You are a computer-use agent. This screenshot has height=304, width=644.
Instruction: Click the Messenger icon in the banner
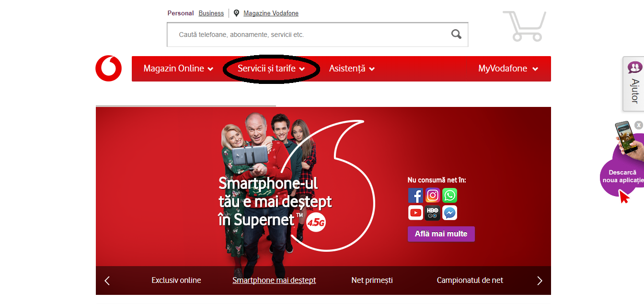(449, 212)
